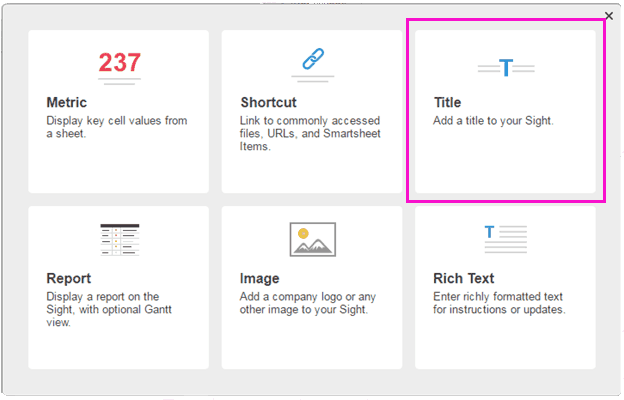Choose the Image heading label
Viewport: 624px width, 400px height.
pyautogui.click(x=260, y=278)
